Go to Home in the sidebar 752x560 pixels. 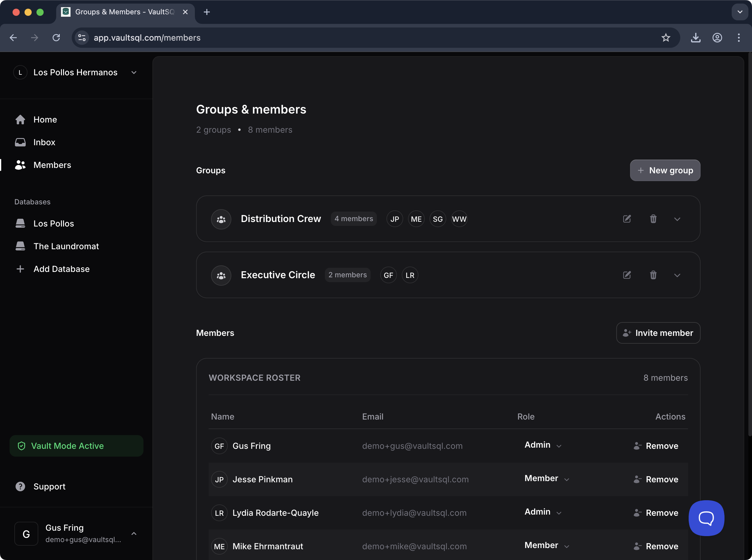(x=45, y=120)
